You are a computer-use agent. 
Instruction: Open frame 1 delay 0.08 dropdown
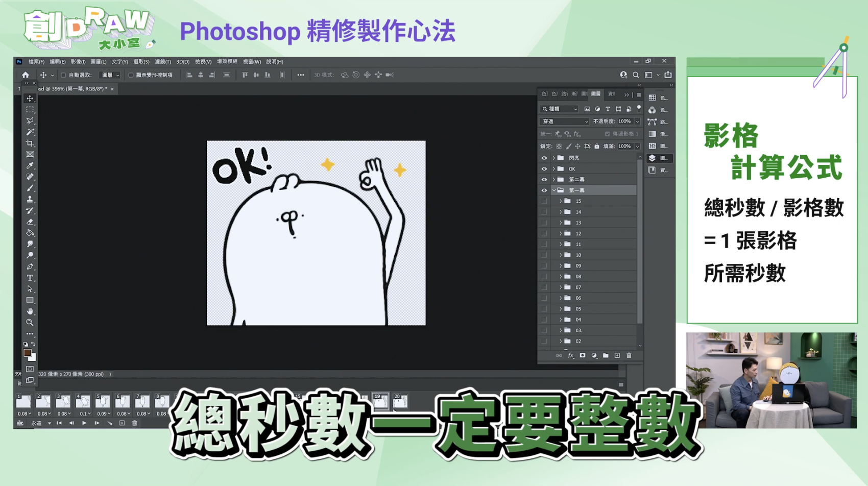(24, 414)
